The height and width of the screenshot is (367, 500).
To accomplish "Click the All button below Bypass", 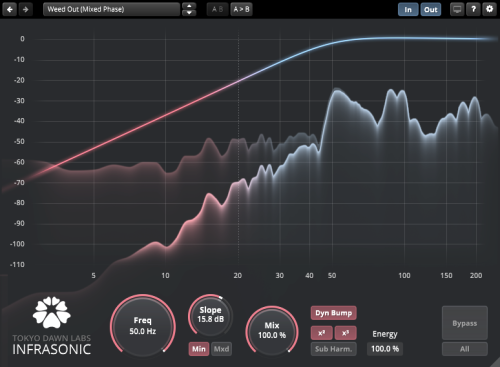I will pos(465,349).
